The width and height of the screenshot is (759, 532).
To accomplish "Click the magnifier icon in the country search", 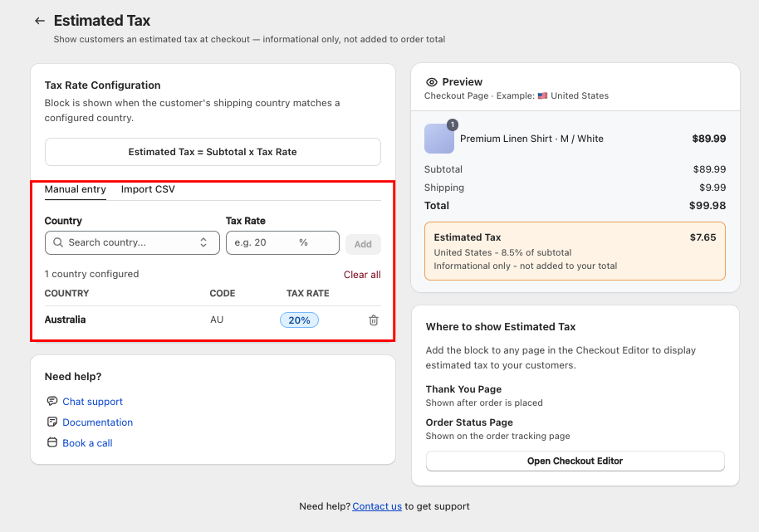I will pyautogui.click(x=57, y=242).
